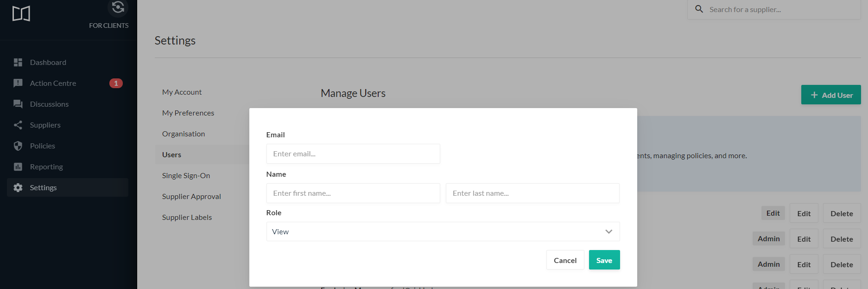Open My Account settings section

pos(182,92)
